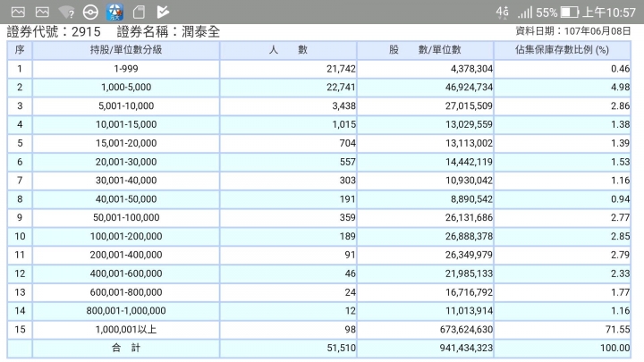
Task: Select the 100,001-200,000 range cell
Action: (126, 236)
